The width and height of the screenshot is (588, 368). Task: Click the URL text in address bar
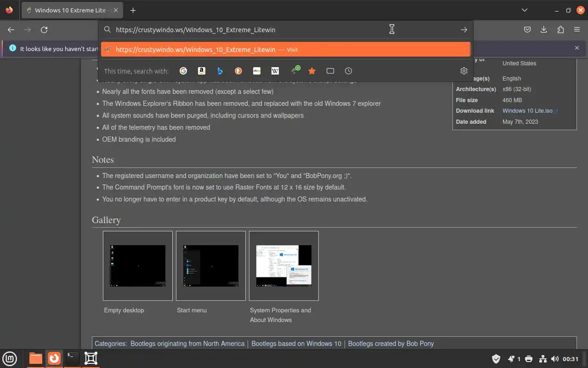[195, 30]
